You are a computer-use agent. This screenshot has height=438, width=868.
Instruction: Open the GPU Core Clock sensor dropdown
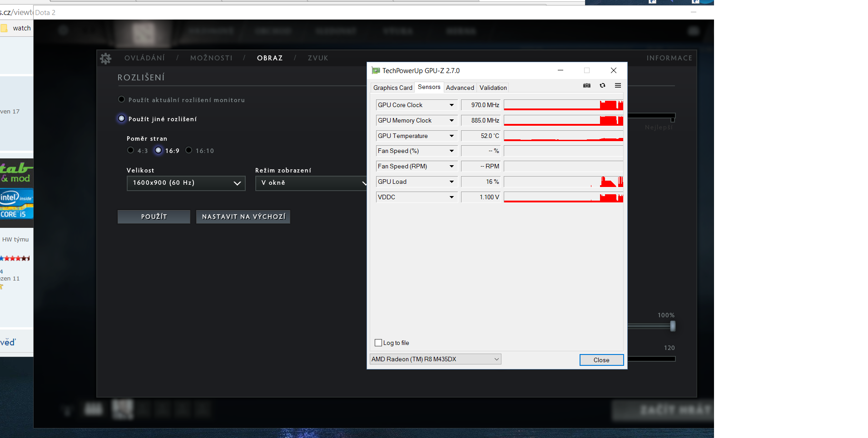coord(451,105)
